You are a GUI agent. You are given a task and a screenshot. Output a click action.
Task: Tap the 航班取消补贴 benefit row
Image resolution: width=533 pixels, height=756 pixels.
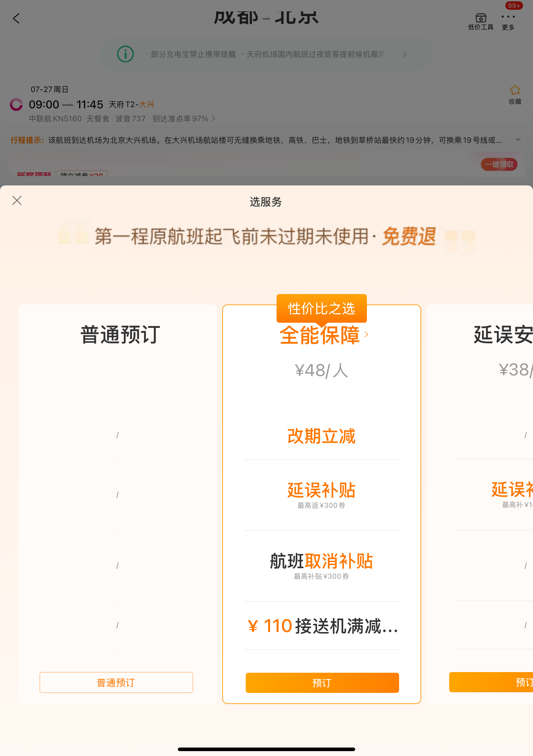tap(321, 566)
